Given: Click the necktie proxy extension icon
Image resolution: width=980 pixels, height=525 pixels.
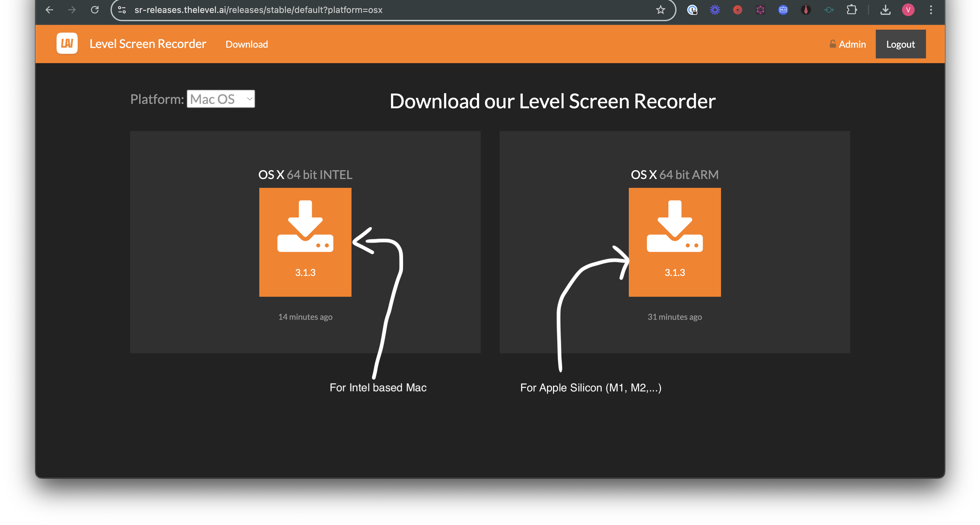Looking at the screenshot, I should point(806,10).
